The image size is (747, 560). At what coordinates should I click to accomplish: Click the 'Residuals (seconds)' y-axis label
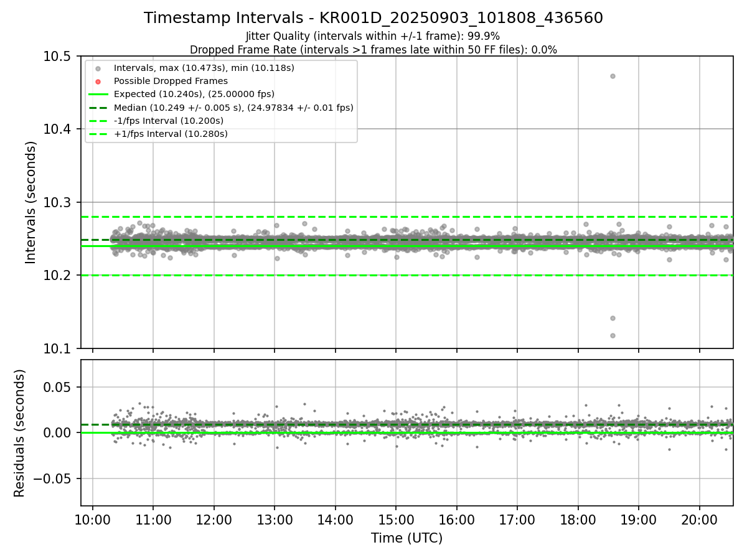(x=20, y=433)
